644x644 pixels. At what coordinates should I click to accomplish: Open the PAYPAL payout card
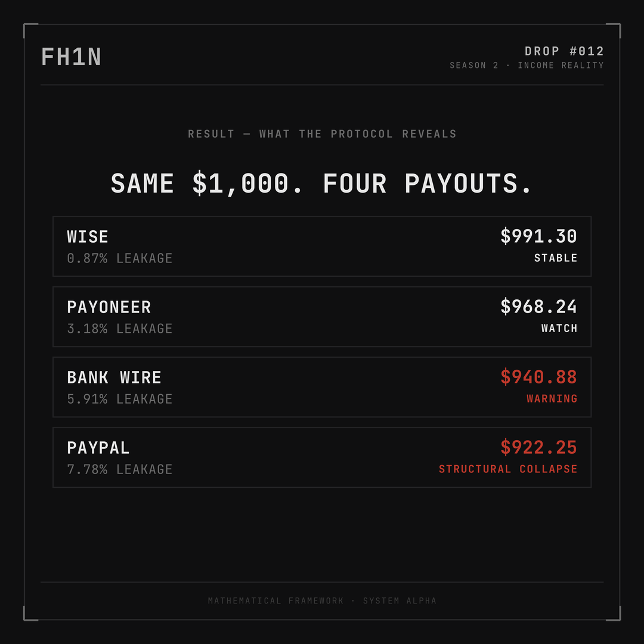(322, 457)
